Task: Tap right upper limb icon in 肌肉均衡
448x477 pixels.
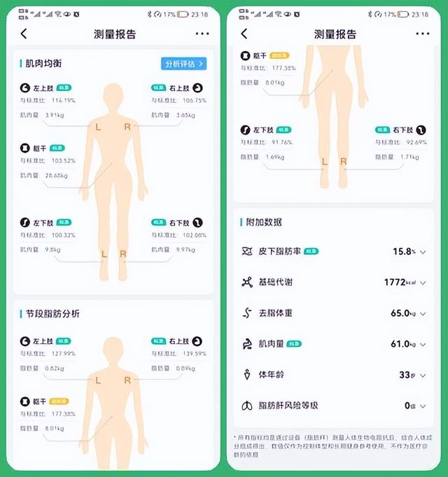Action: (198, 88)
